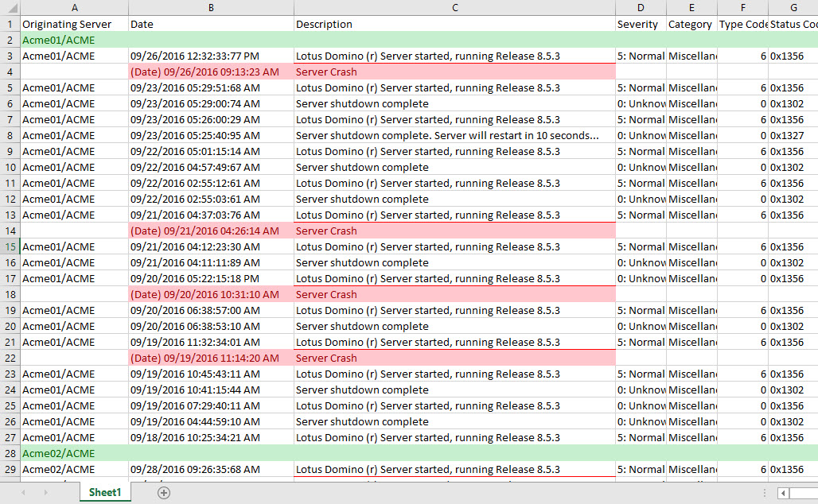Select column D header

click(x=641, y=8)
